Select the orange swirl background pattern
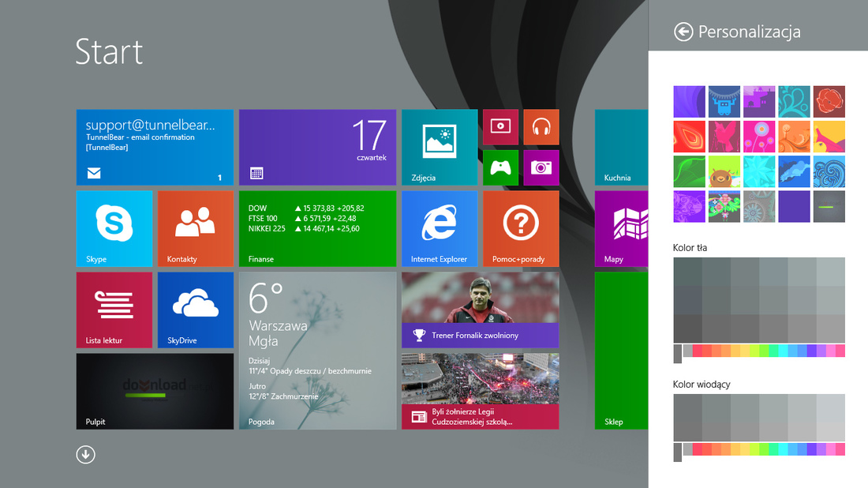The height and width of the screenshot is (488, 868). pyautogui.click(x=794, y=137)
